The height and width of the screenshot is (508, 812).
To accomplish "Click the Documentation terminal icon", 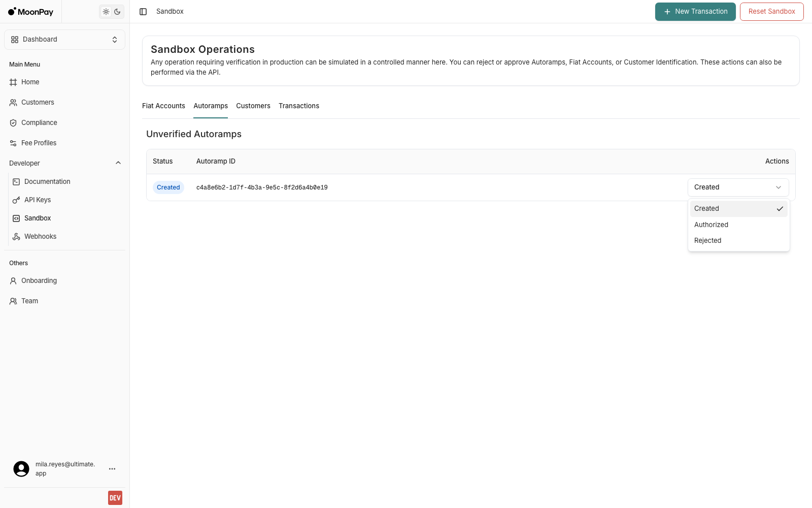I will pyautogui.click(x=16, y=182).
